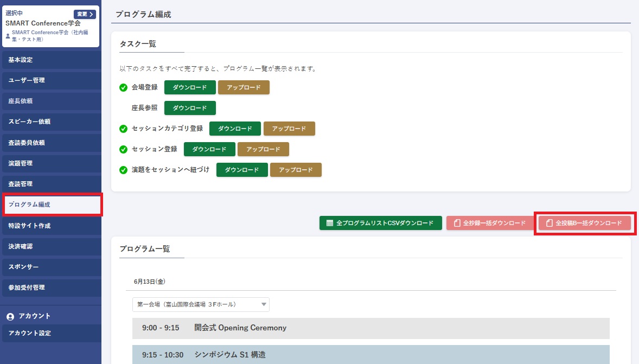Click ダウンロード for 会場登録
The image size is (639, 364).
point(190,87)
